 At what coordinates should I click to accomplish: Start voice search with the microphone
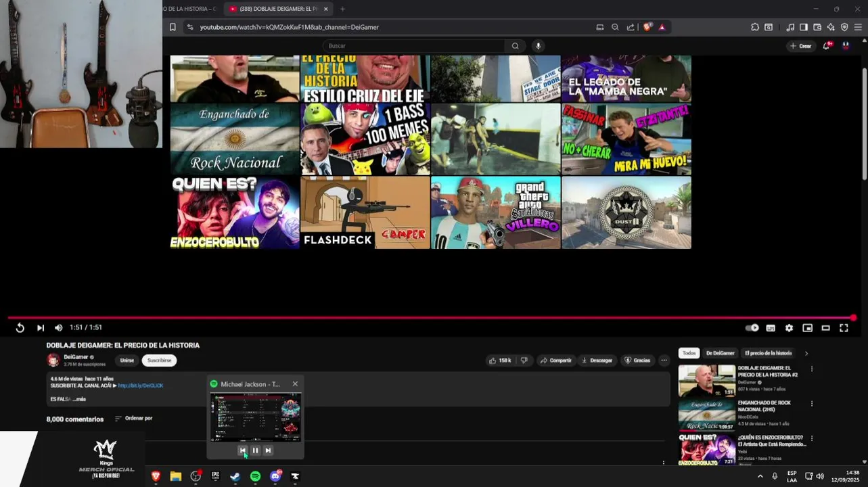point(538,46)
